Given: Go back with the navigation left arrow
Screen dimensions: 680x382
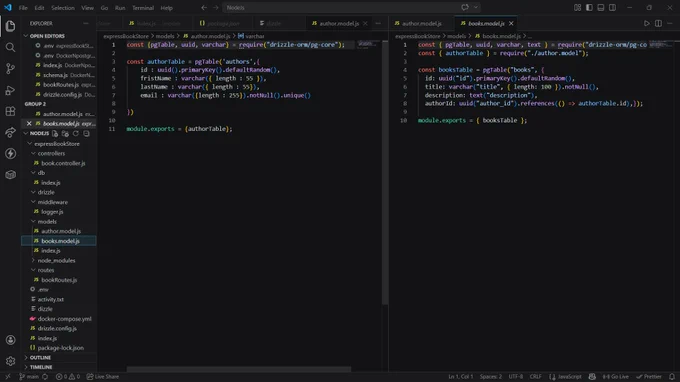Looking at the screenshot, I should [204, 7].
